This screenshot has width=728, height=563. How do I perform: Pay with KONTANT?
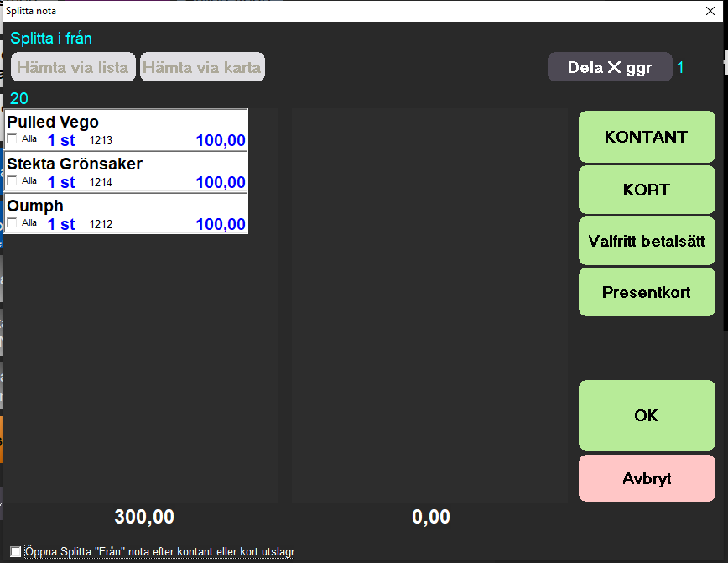[x=646, y=137]
